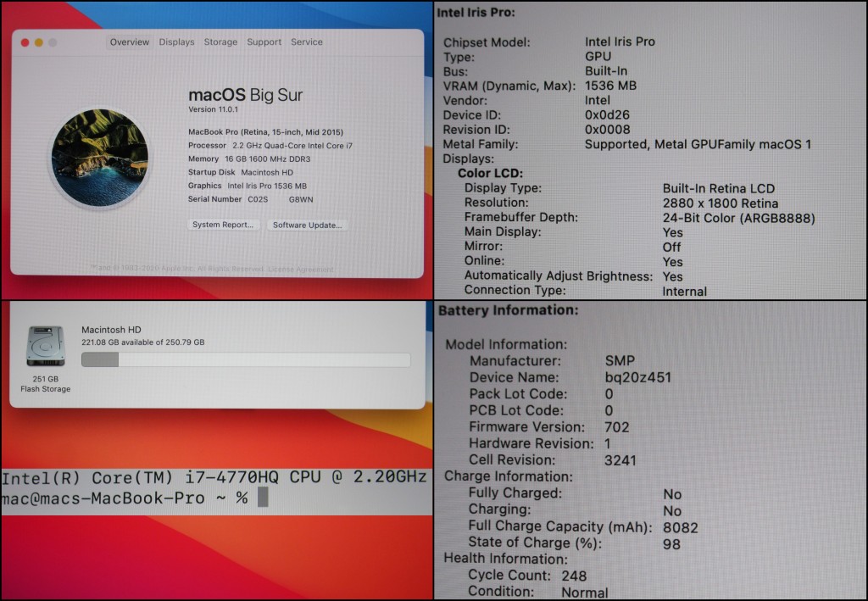868x601 pixels.
Task: Click the Software Update... button
Action: (x=307, y=225)
